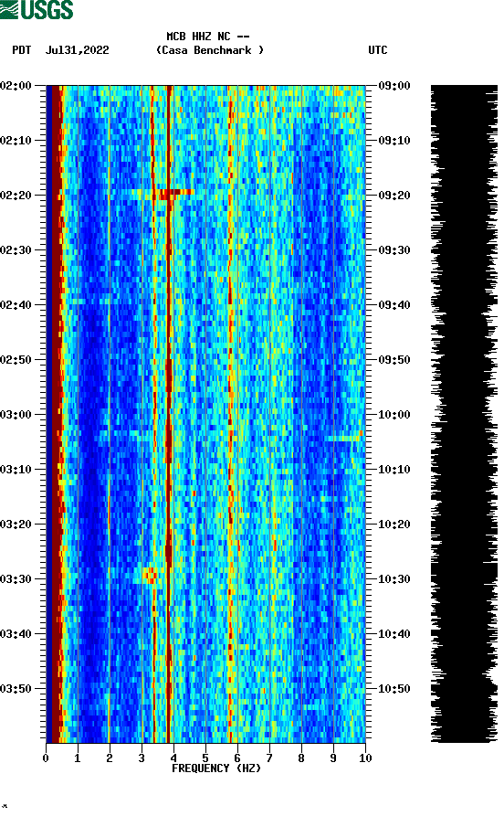This screenshot has width=504, height=816.
Task: Click the dark red low-frequency band below 0.5 Hz
Action: (56, 414)
